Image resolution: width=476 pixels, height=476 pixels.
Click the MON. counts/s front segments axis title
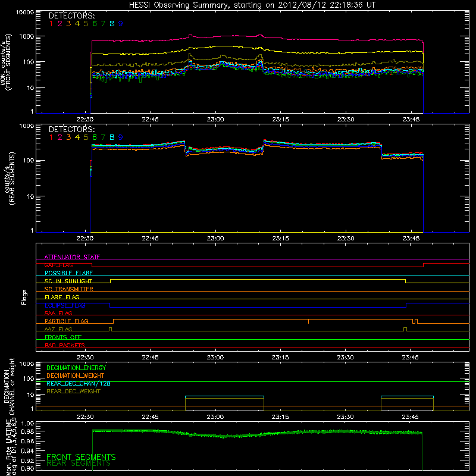5,62
